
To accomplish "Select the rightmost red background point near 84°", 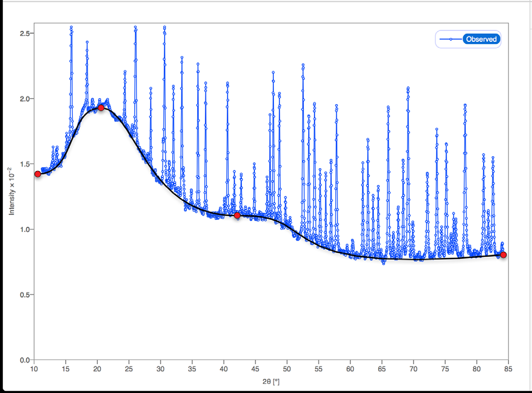I will pyautogui.click(x=504, y=255).
